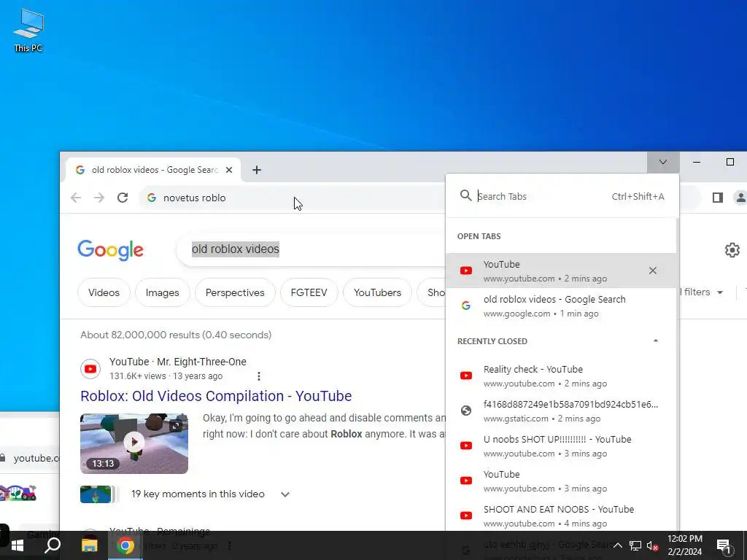
Task: Open File Explorer from taskbar
Action: coord(89,545)
